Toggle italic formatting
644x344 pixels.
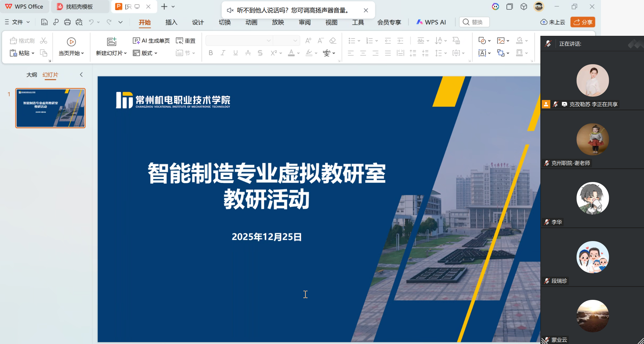(223, 53)
